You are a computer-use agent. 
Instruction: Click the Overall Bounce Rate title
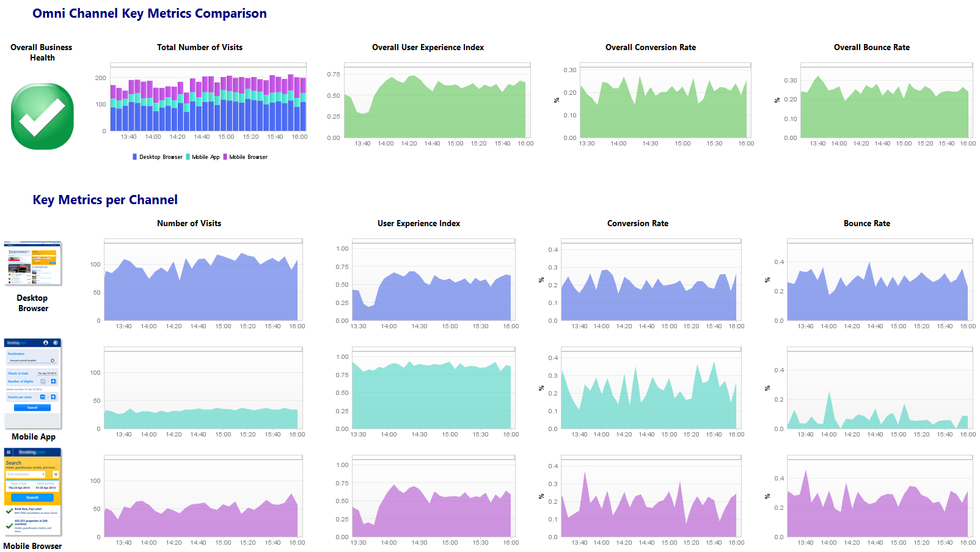pyautogui.click(x=872, y=47)
